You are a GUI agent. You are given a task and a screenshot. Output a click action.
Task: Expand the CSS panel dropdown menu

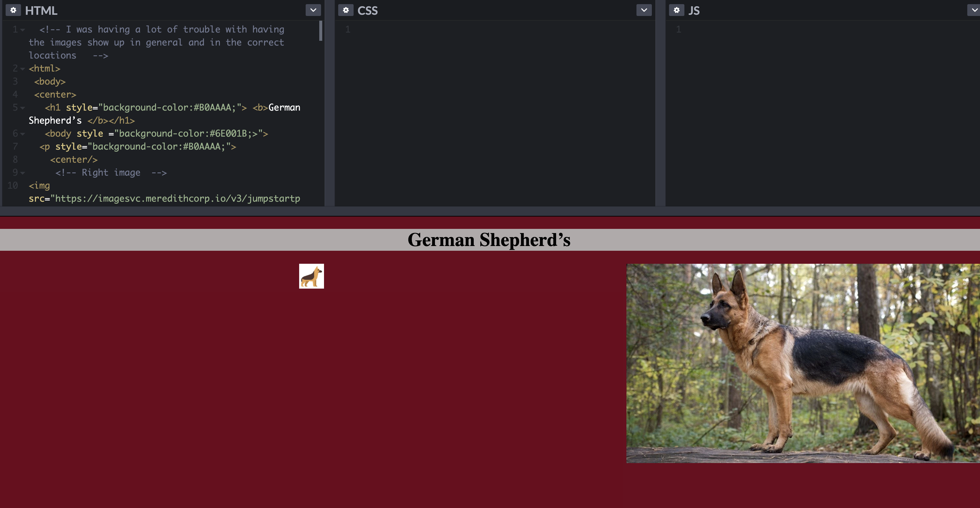tap(644, 10)
